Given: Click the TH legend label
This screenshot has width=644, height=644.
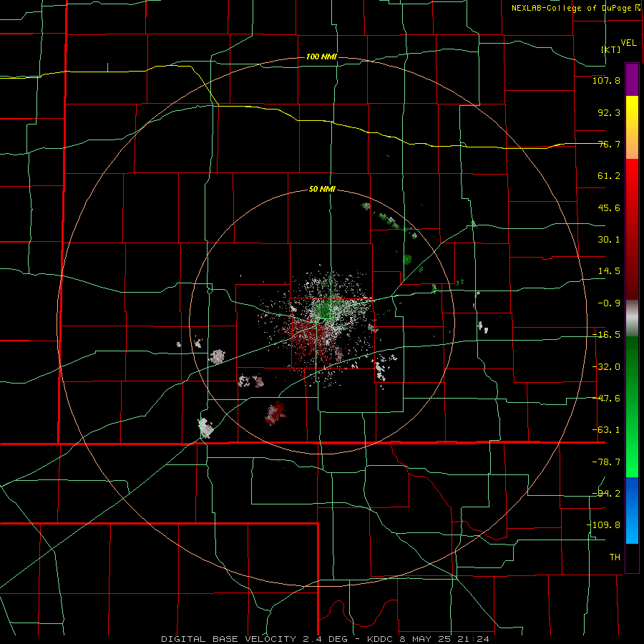Looking at the screenshot, I should coord(615,557).
